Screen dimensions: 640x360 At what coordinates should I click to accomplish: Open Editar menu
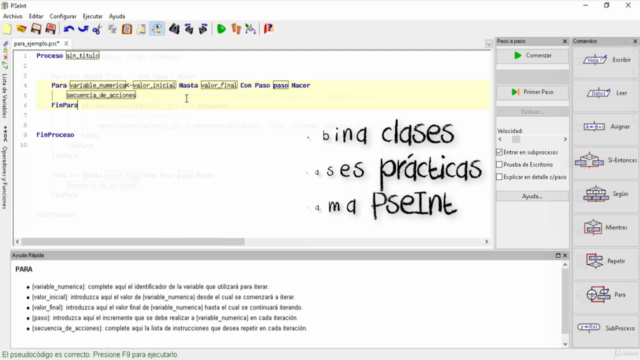point(36,16)
